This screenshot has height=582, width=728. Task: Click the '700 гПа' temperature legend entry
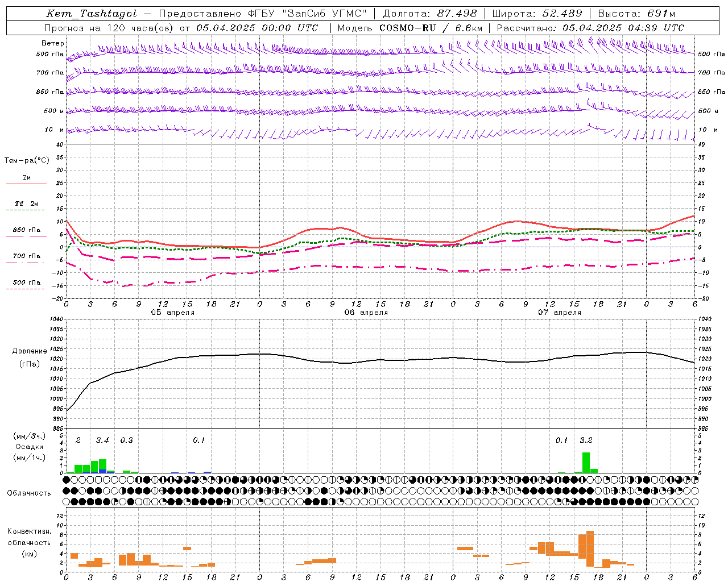click(27, 256)
